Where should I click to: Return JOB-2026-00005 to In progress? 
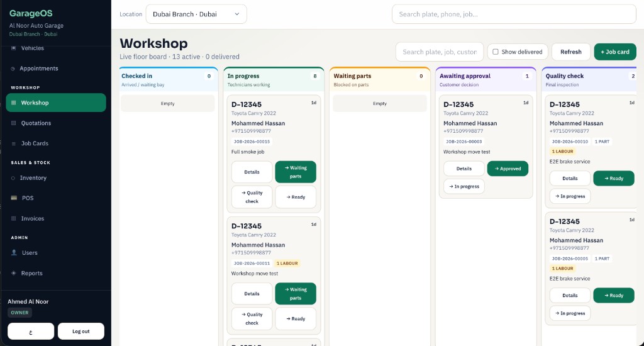click(x=570, y=313)
